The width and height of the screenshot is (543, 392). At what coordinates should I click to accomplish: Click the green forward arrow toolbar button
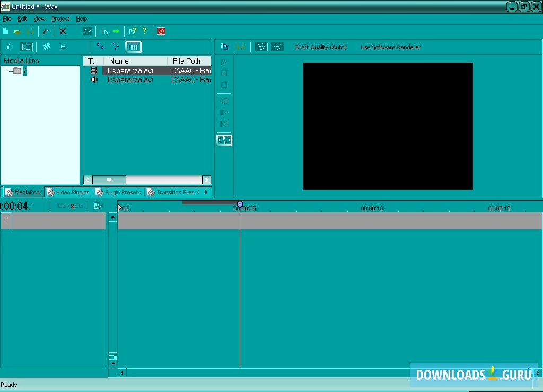[x=116, y=31]
